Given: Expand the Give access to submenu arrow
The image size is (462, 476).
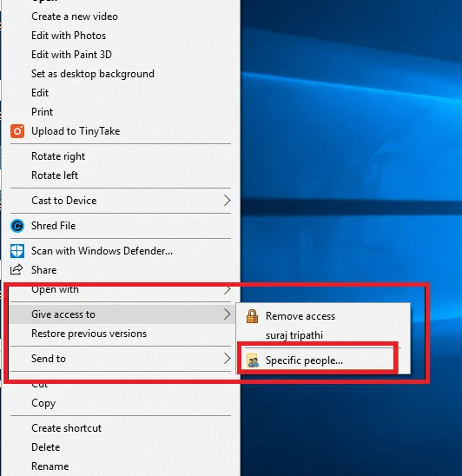Looking at the screenshot, I should [227, 314].
